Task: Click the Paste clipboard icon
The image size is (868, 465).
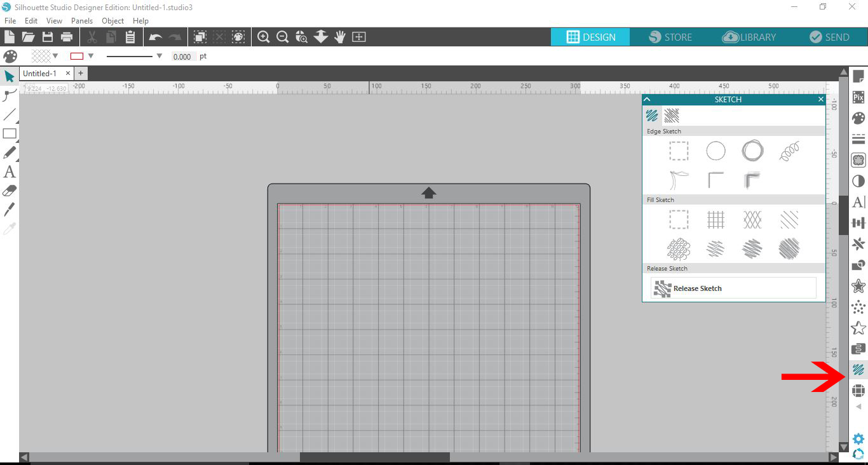Action: click(130, 37)
